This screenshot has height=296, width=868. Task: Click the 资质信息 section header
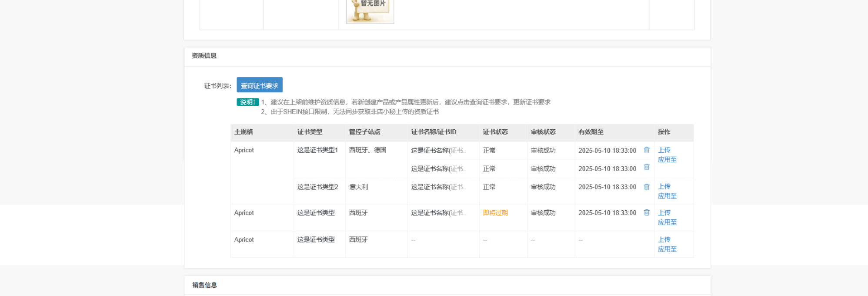tap(204, 56)
